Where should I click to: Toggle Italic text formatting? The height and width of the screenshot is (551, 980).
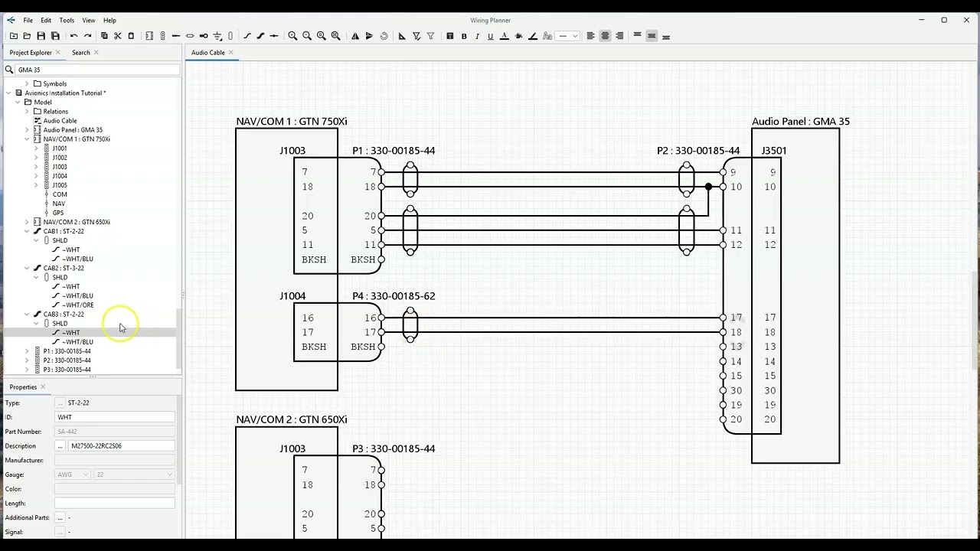point(477,36)
